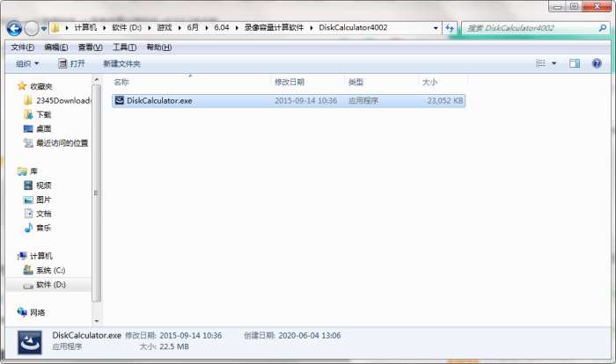Click the navigation pane scrollbar thumb
616x364 pixels.
click(x=97, y=193)
